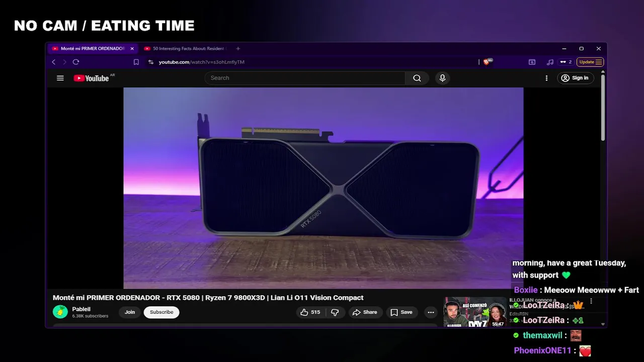The width and height of the screenshot is (644, 362).
Task: Click the youtube.com address bar URL
Action: (x=201, y=62)
